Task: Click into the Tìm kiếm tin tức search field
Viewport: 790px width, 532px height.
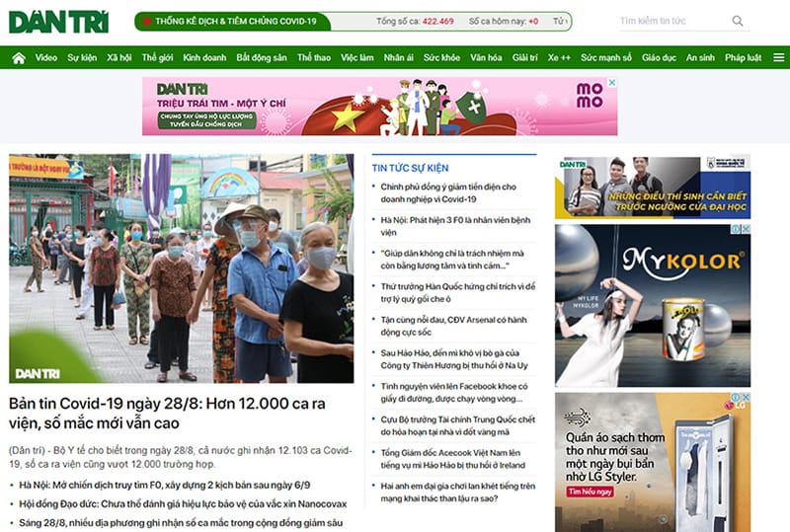Action: click(673, 21)
